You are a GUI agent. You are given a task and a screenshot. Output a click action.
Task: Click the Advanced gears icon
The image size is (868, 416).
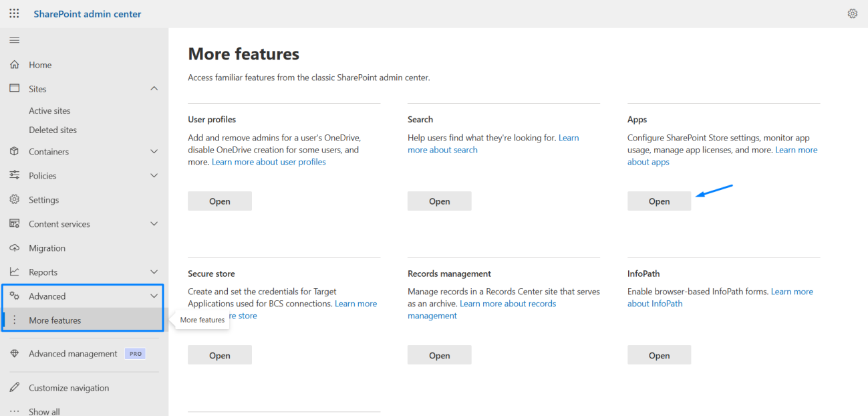click(14, 296)
